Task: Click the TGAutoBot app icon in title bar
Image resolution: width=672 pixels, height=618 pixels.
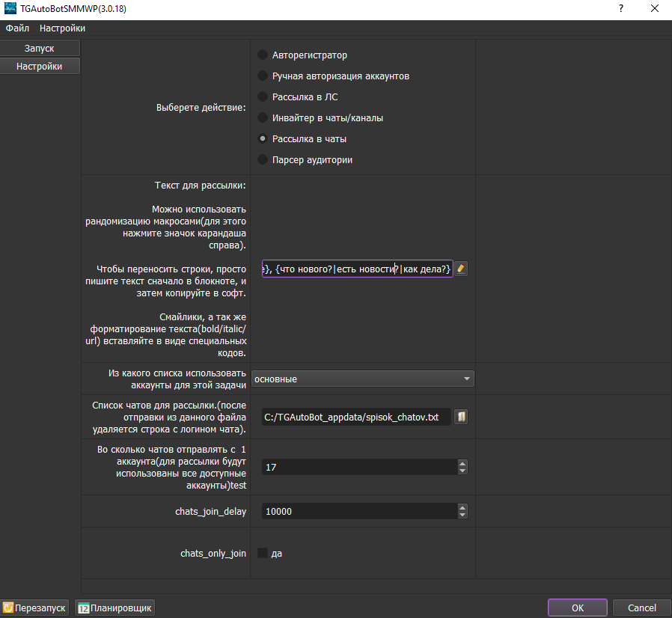Action: tap(9, 7)
